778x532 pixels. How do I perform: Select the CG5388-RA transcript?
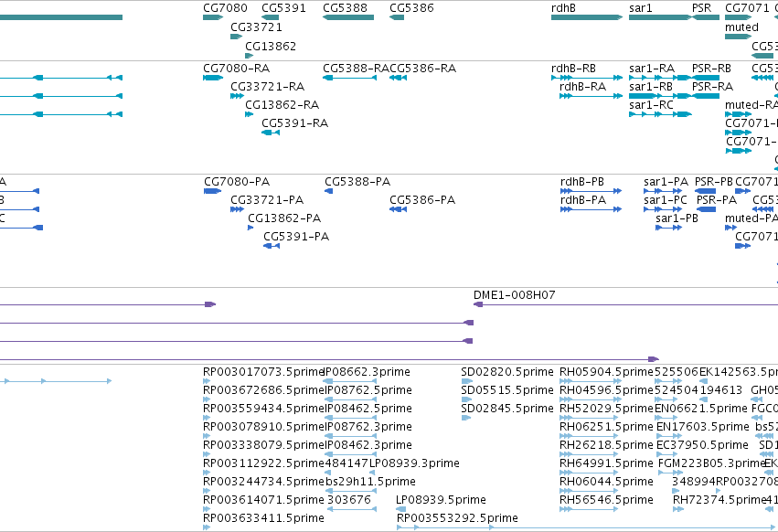pos(349,78)
